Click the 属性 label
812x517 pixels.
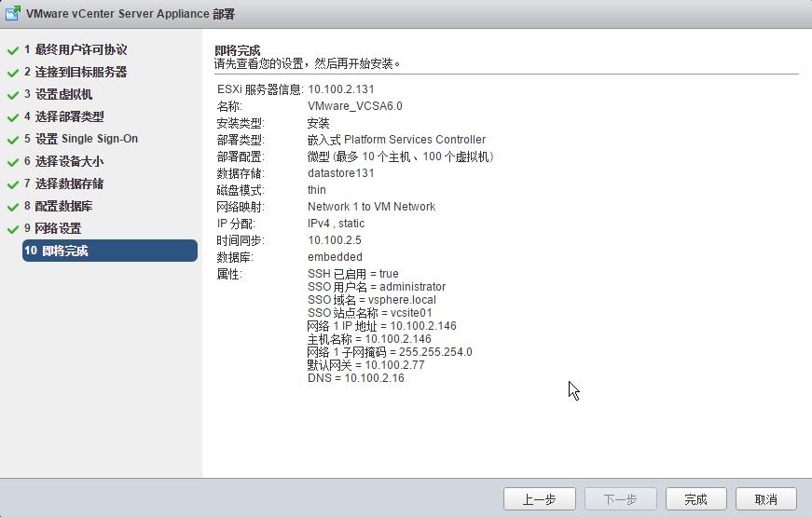click(x=229, y=274)
